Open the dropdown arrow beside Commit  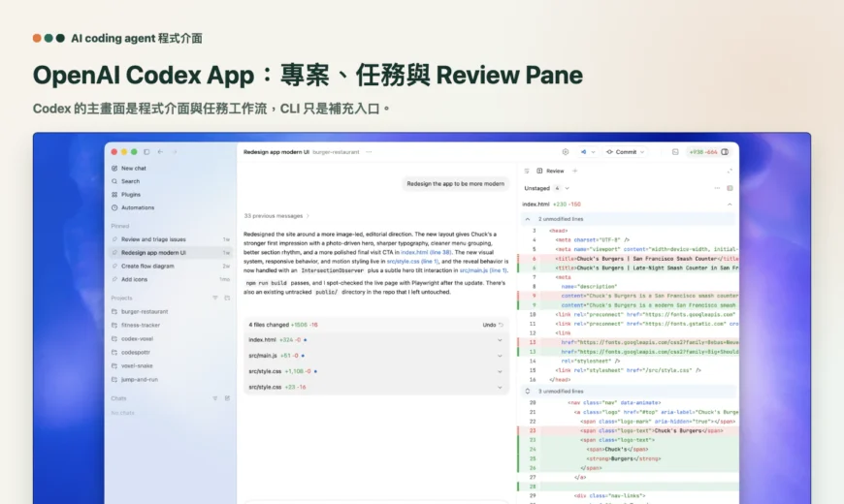(642, 152)
